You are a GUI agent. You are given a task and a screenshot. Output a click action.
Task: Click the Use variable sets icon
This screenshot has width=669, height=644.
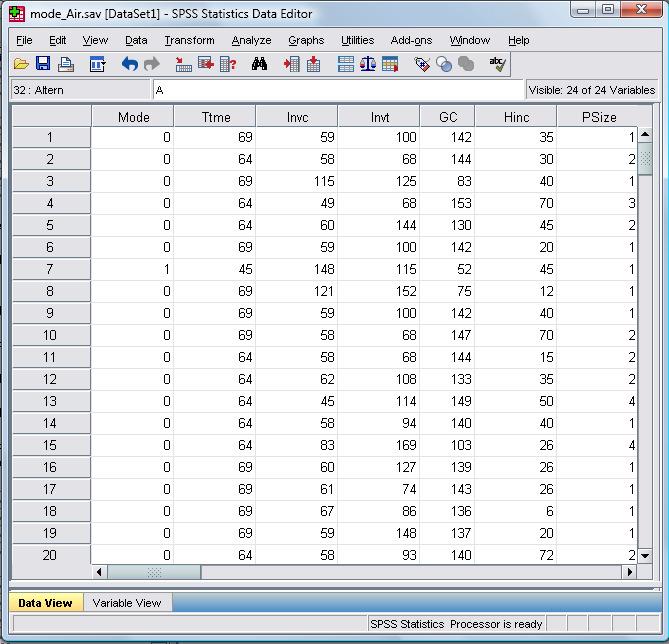(444, 64)
